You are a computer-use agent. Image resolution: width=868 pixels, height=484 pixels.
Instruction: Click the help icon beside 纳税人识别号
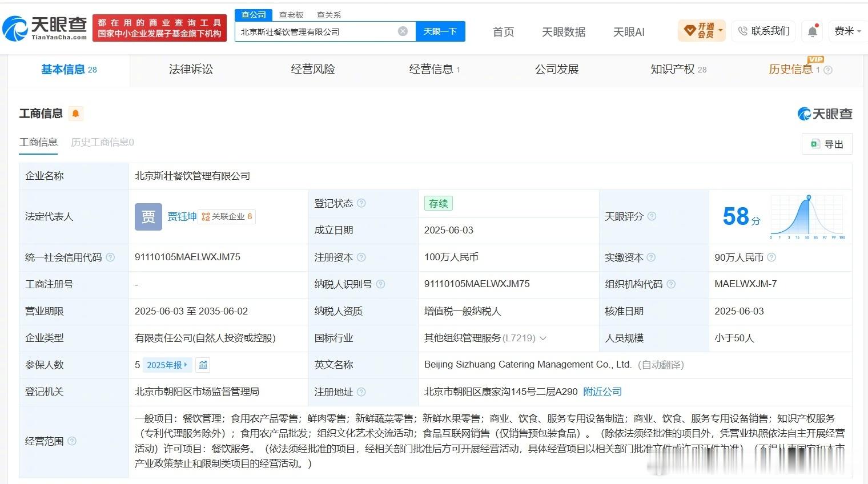380,284
